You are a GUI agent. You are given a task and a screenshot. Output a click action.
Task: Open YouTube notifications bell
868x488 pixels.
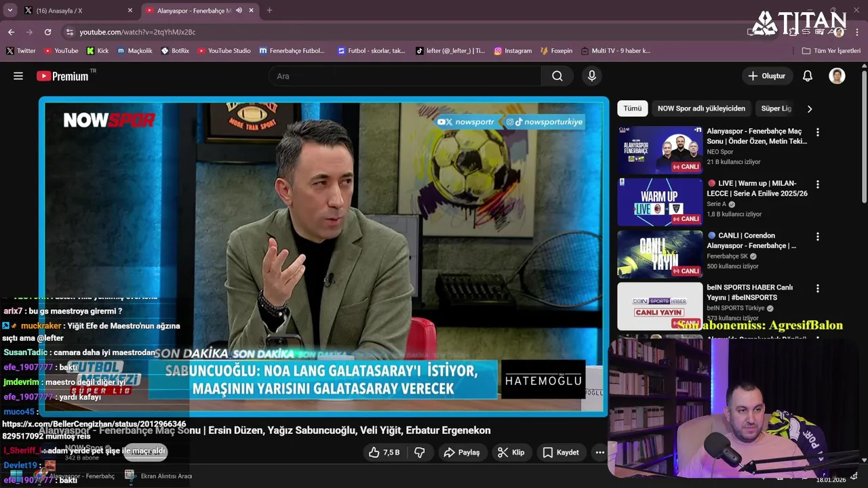(x=808, y=76)
